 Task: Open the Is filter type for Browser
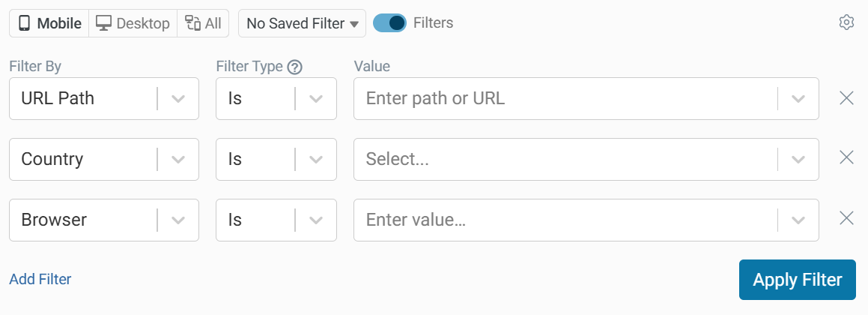316,220
